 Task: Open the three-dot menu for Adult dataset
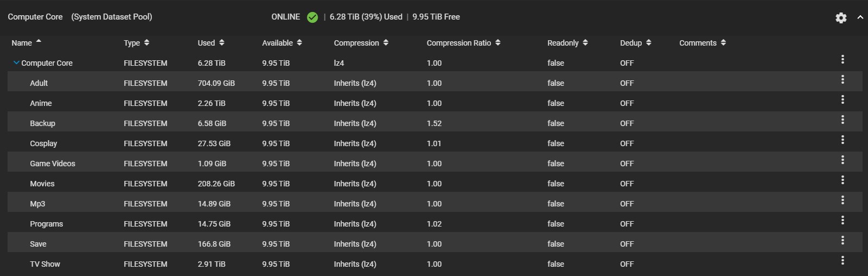pyautogui.click(x=843, y=79)
